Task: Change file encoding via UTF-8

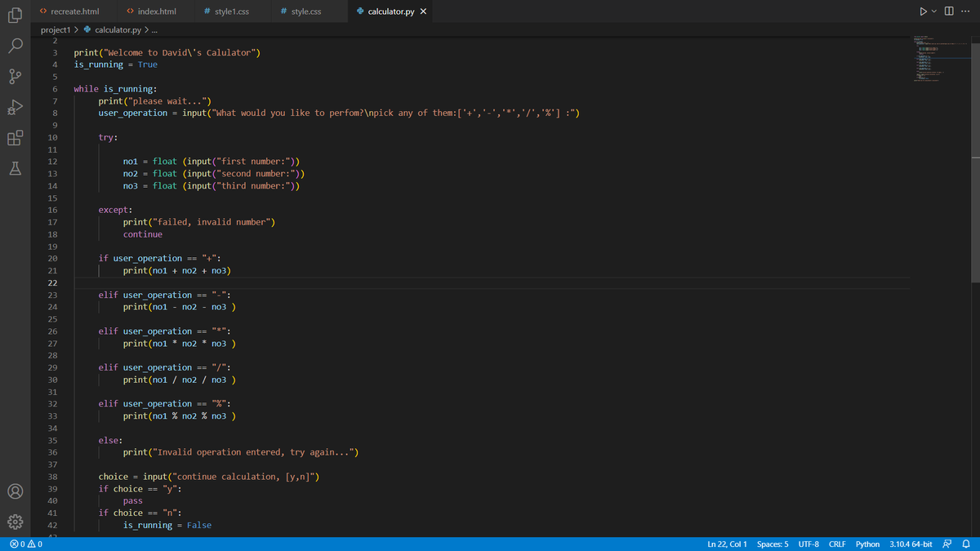Action: (808, 544)
